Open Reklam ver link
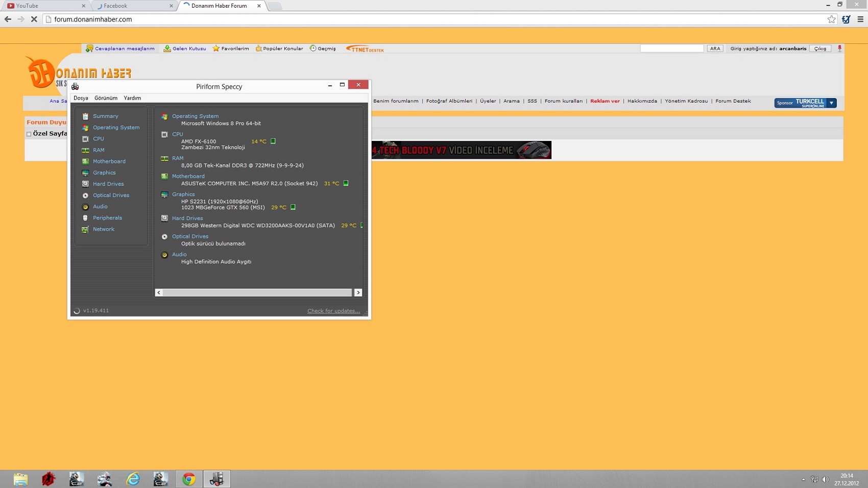This screenshot has height=488, width=868. point(605,101)
